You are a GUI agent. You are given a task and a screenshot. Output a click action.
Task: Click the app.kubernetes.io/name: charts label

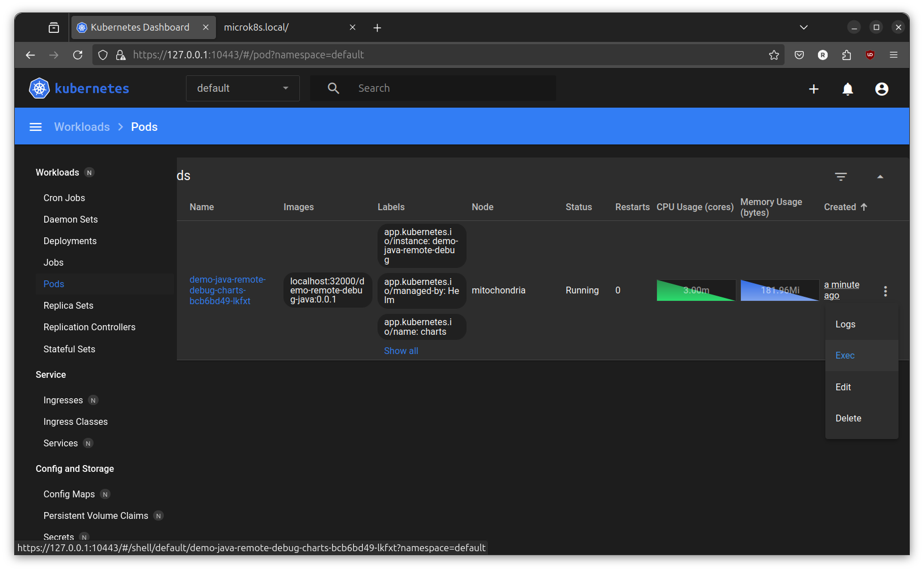(422, 327)
